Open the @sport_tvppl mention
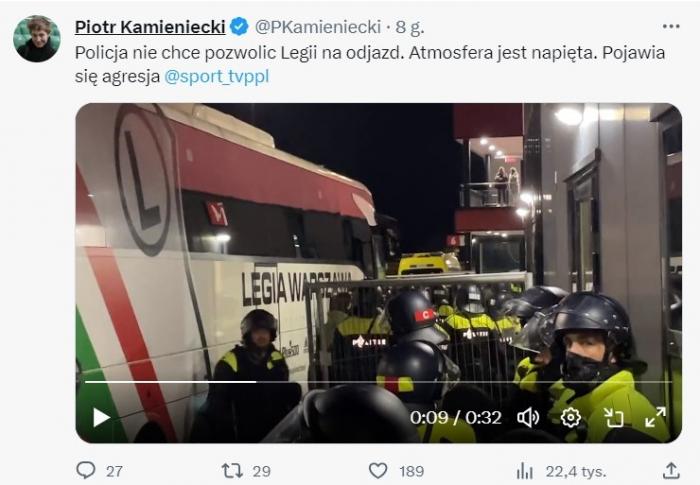 217,76
